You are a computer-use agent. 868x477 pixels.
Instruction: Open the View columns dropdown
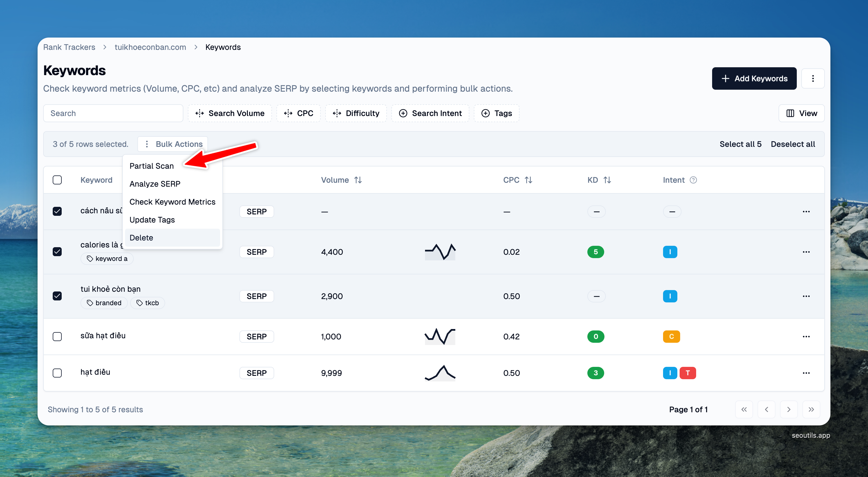click(801, 113)
